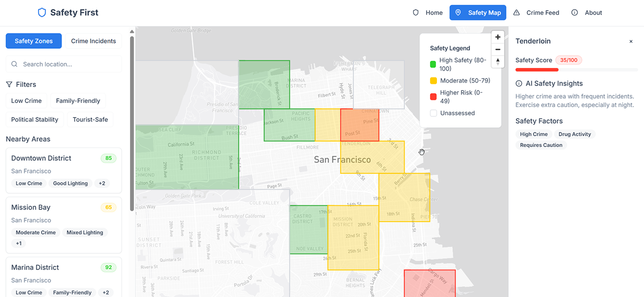Toggle the Tourist-Safe filter
This screenshot has height=297, width=644.
click(x=90, y=119)
